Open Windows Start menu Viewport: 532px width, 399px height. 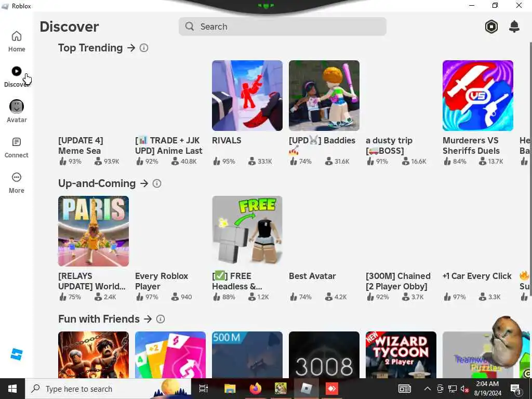(x=12, y=389)
